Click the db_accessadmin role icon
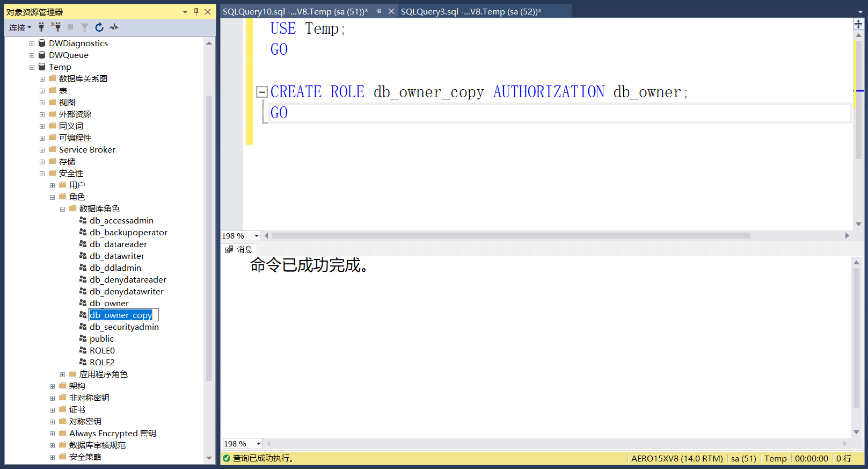This screenshot has height=469, width=868. pyautogui.click(x=83, y=220)
